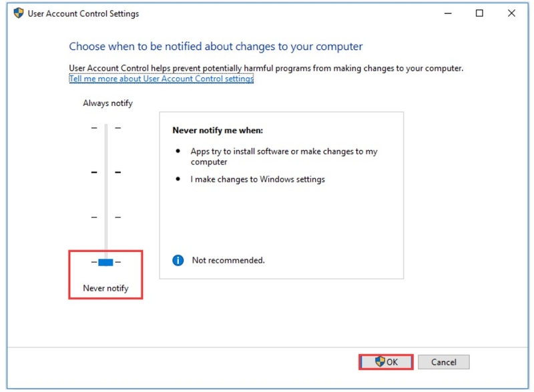Click 'User Account Control Settings' window title

point(83,13)
